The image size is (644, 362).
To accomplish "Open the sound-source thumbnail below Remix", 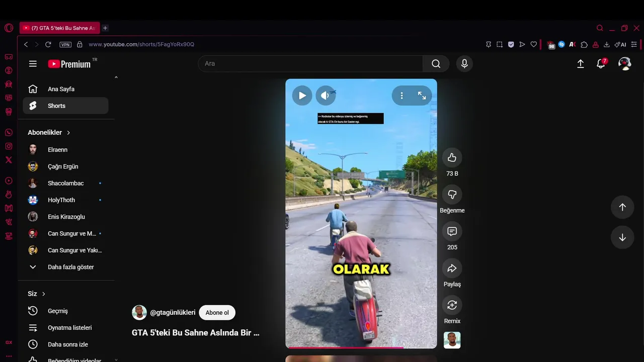I will (452, 340).
